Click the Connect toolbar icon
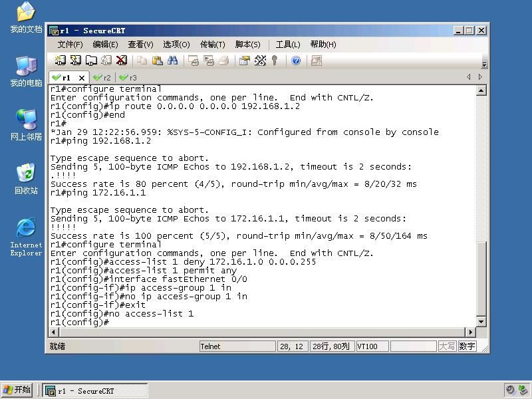This screenshot has height=399, width=532. pyautogui.click(x=61, y=61)
